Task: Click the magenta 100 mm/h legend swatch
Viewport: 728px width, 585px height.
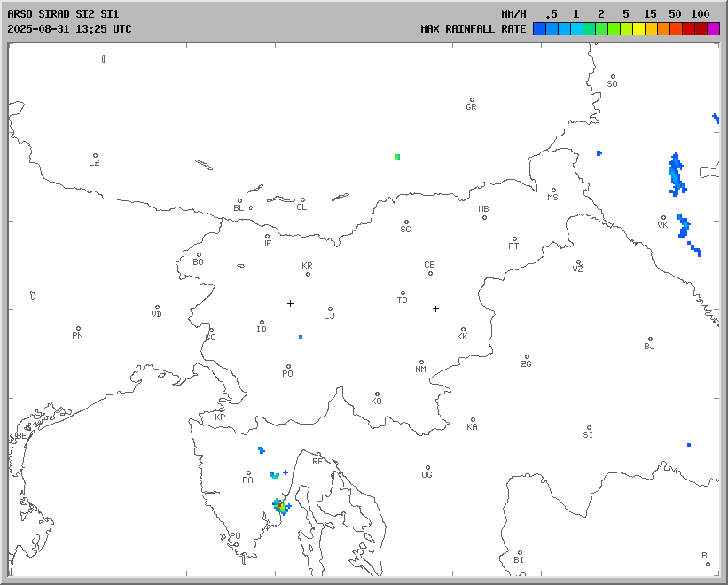Action: pos(713,29)
